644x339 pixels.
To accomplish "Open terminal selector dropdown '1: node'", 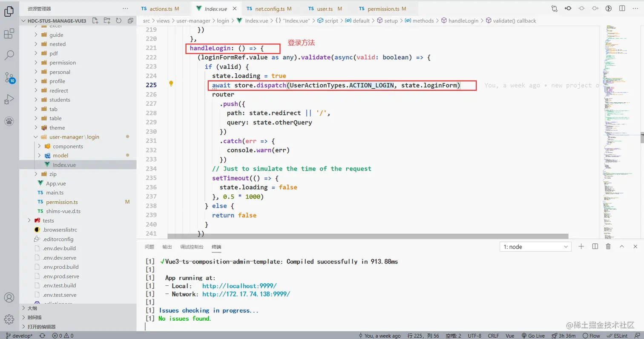I will pos(535,246).
